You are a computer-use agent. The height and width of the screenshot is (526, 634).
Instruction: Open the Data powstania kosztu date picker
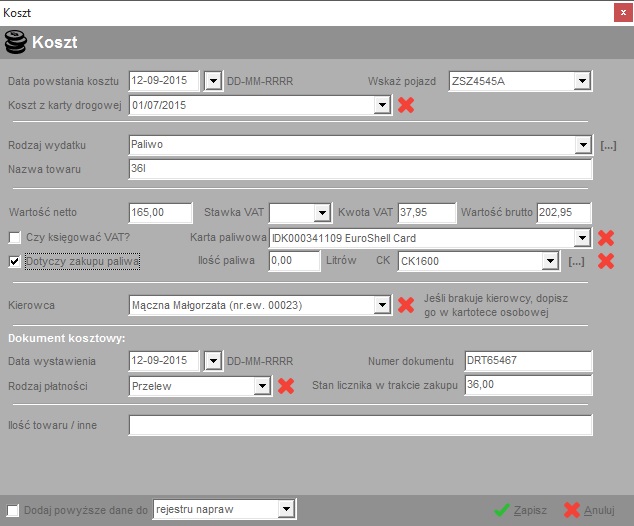[x=213, y=80]
